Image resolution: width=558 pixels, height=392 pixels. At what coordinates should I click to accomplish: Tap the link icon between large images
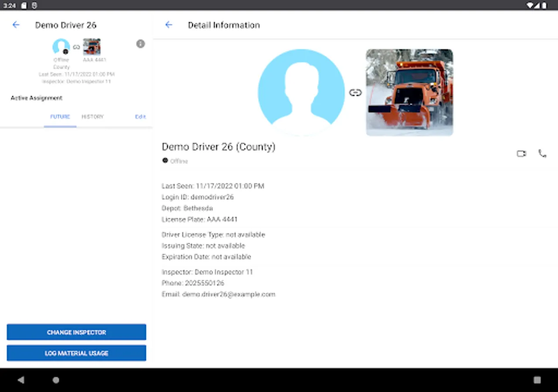click(x=355, y=92)
